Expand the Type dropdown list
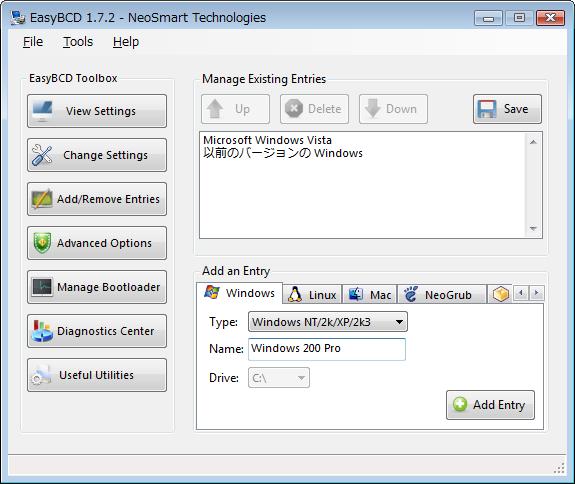 click(327, 322)
